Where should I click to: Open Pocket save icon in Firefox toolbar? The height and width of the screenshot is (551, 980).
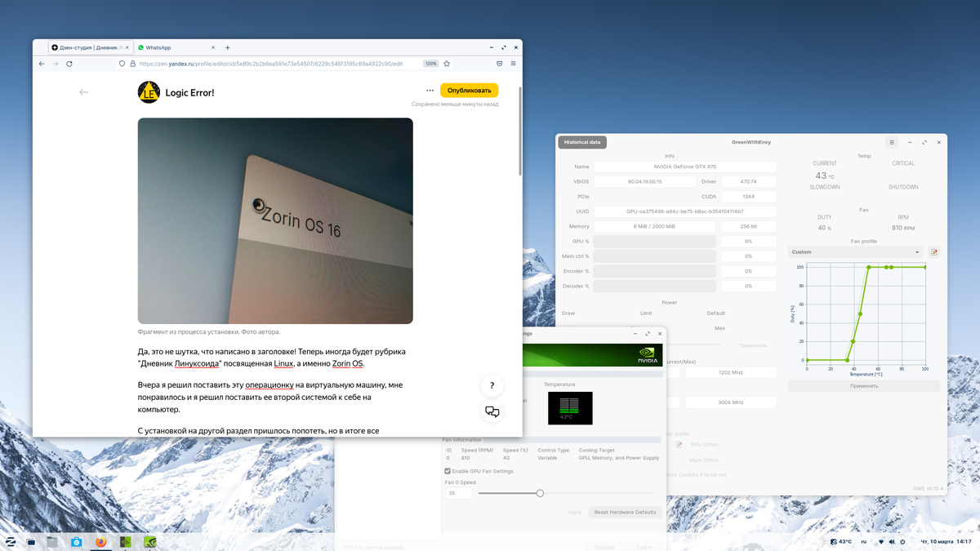tap(499, 64)
